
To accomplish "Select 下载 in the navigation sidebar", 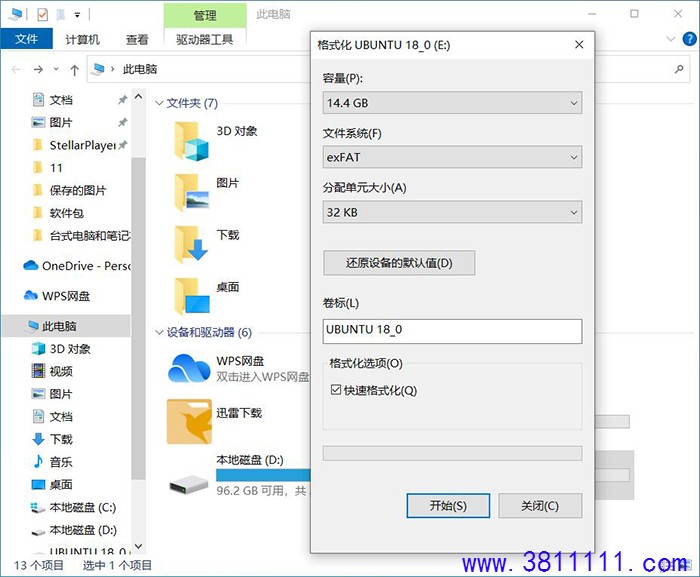I will click(x=61, y=439).
